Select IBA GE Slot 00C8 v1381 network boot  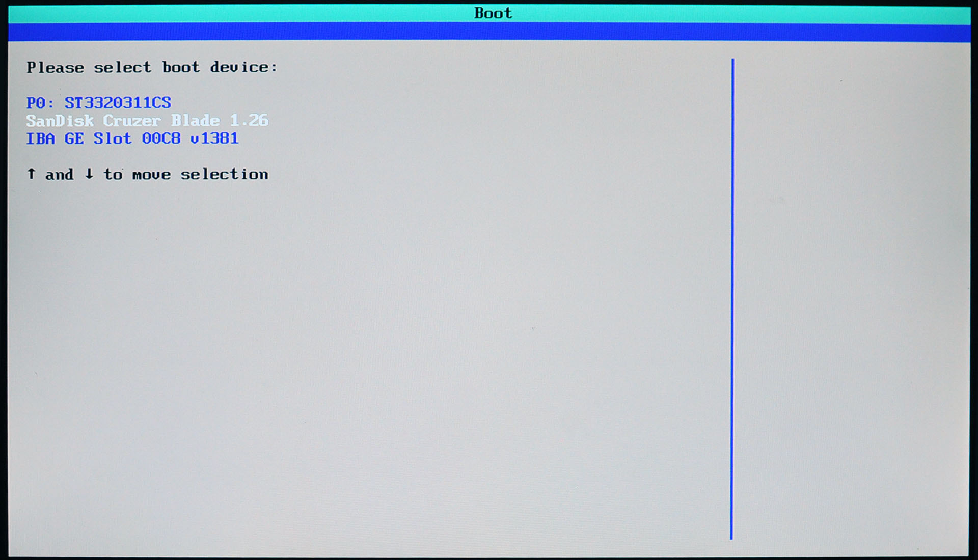point(132,138)
